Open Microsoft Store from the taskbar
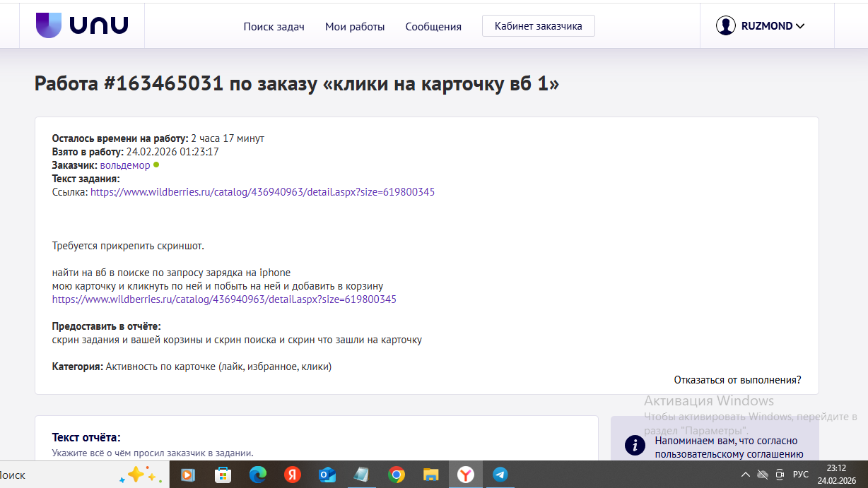868x488 pixels. [223, 475]
